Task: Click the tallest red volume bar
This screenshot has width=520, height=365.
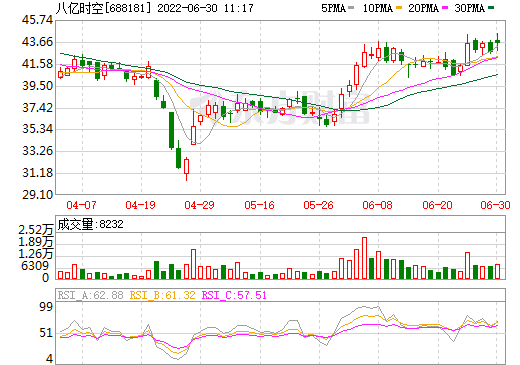Action: point(364,258)
